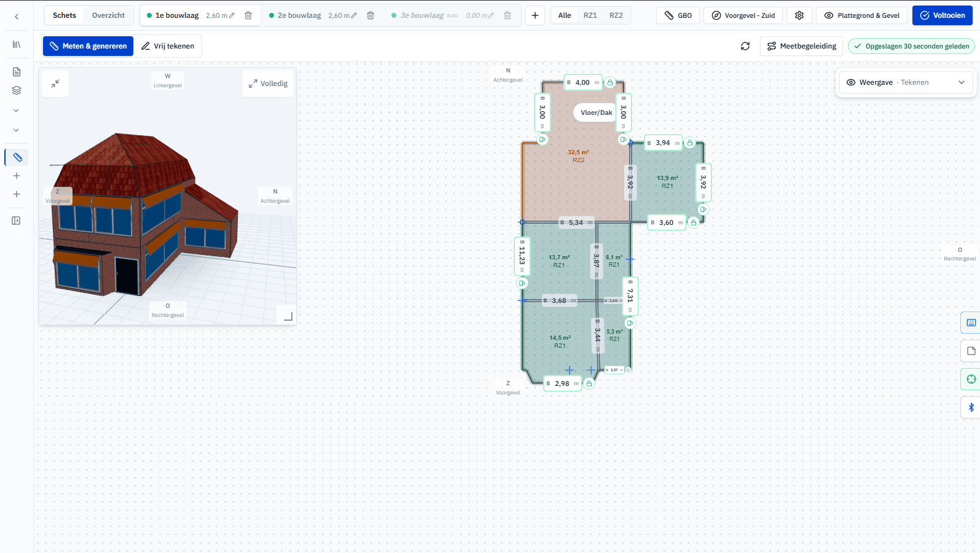
Task: Minimize the 3D preview with shrink icon
Action: (x=55, y=84)
